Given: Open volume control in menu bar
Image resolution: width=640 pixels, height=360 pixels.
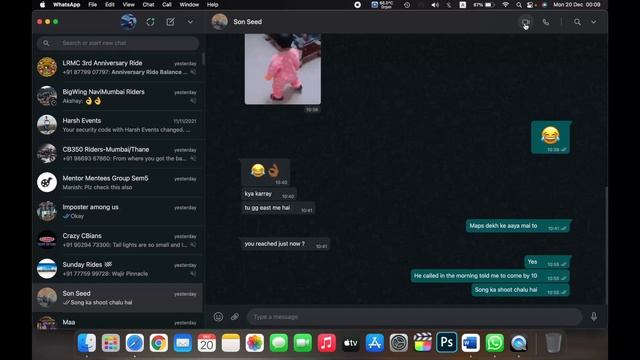Looking at the screenshot, I should [x=435, y=5].
